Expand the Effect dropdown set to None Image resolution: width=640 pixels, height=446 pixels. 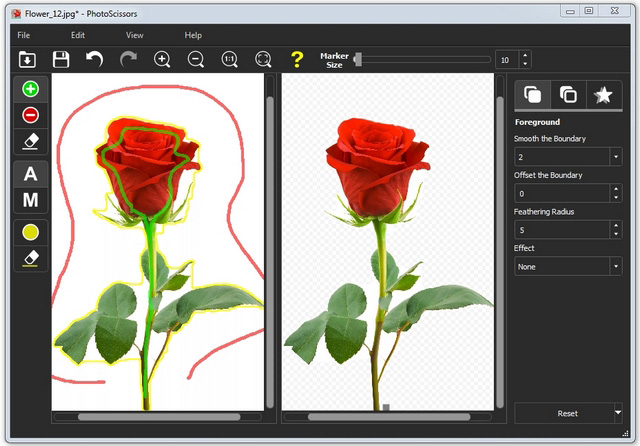point(615,266)
